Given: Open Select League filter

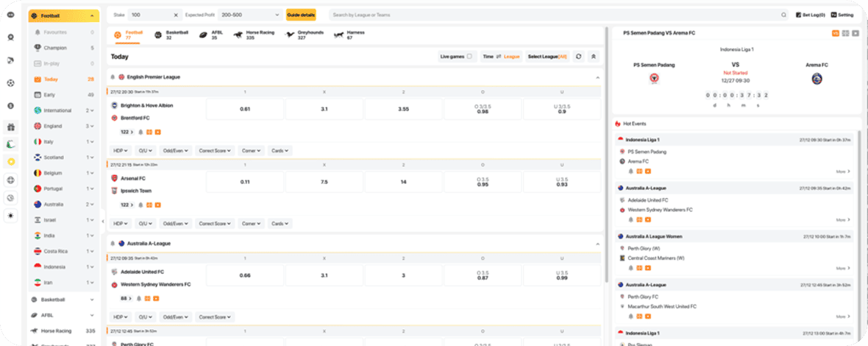Looking at the screenshot, I should coord(547,57).
